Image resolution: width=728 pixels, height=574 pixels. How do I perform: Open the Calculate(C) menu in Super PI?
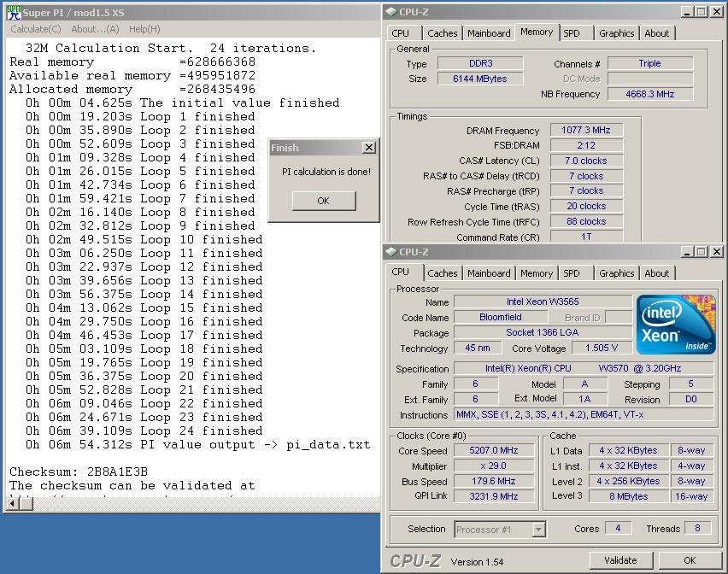pos(36,29)
